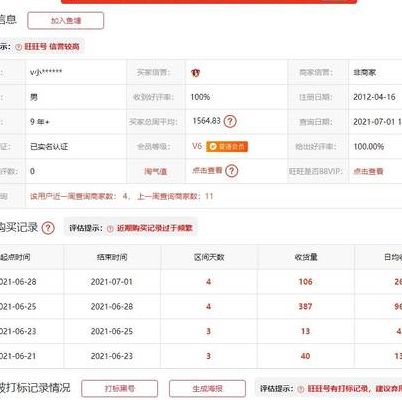Select registration date 2012-04-16
The height and width of the screenshot is (400, 402).
coord(374,97)
